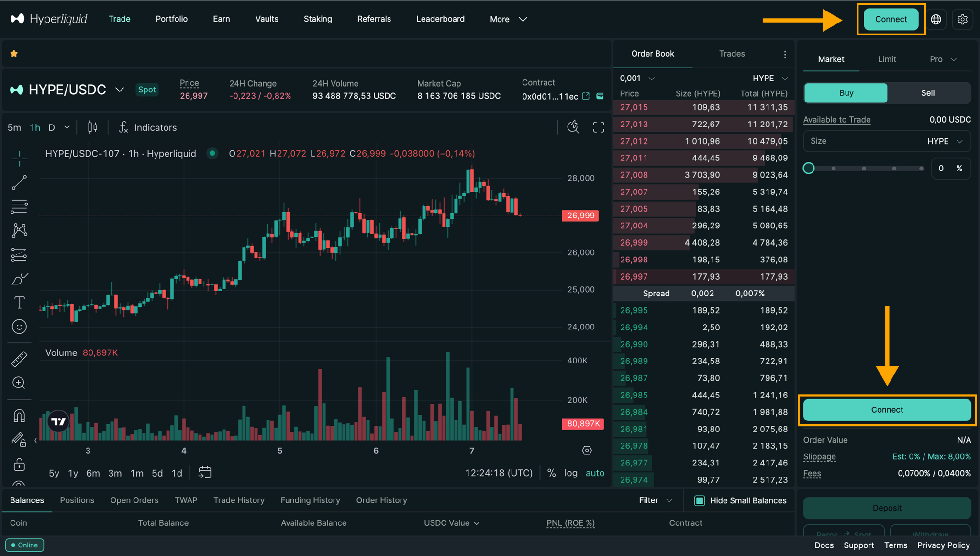Lock all drawing tools
This screenshot has height=556, width=980.
[19, 464]
